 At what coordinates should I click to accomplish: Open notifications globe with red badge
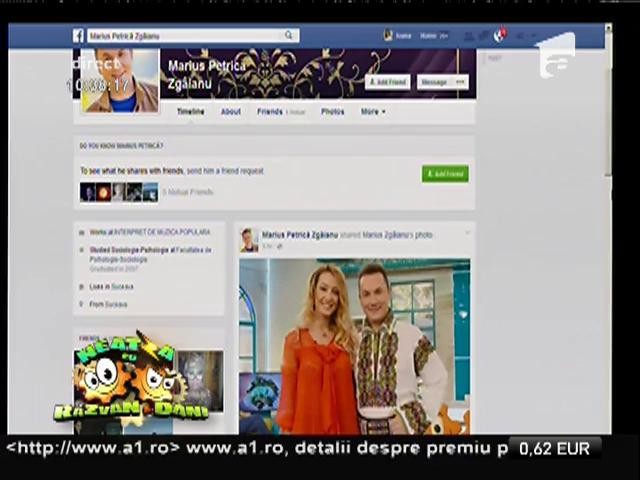[x=500, y=36]
